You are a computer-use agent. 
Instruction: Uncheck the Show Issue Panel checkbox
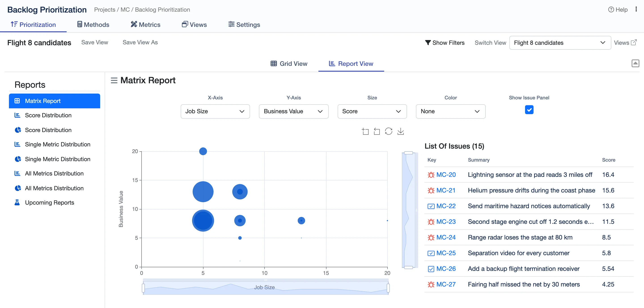pyautogui.click(x=529, y=110)
